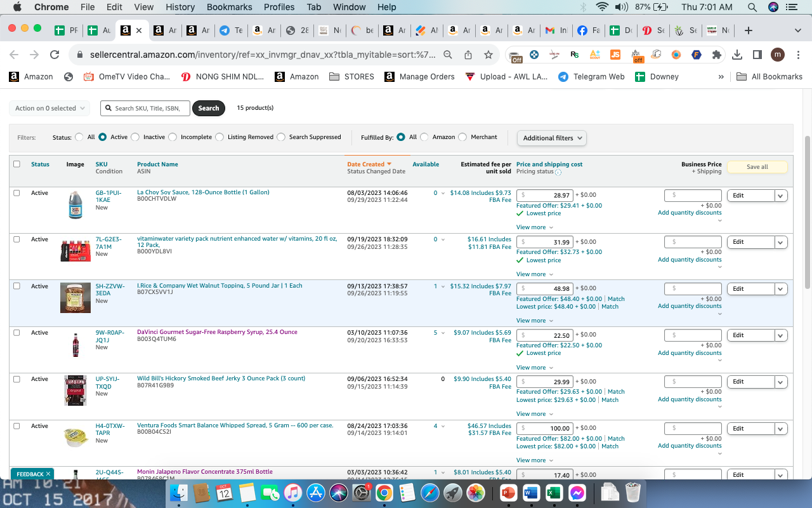The image size is (812, 508).
Task: Open the History menu
Action: 180,7
